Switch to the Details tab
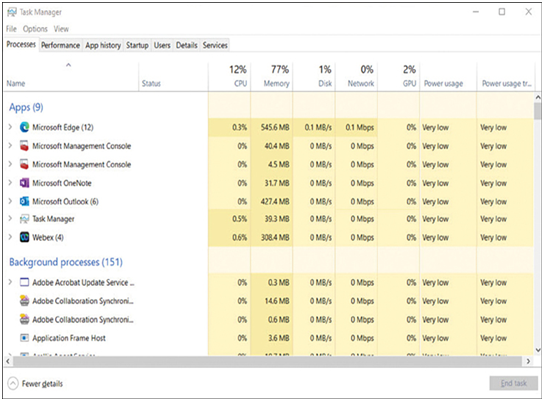545x401 pixels. 187,45
